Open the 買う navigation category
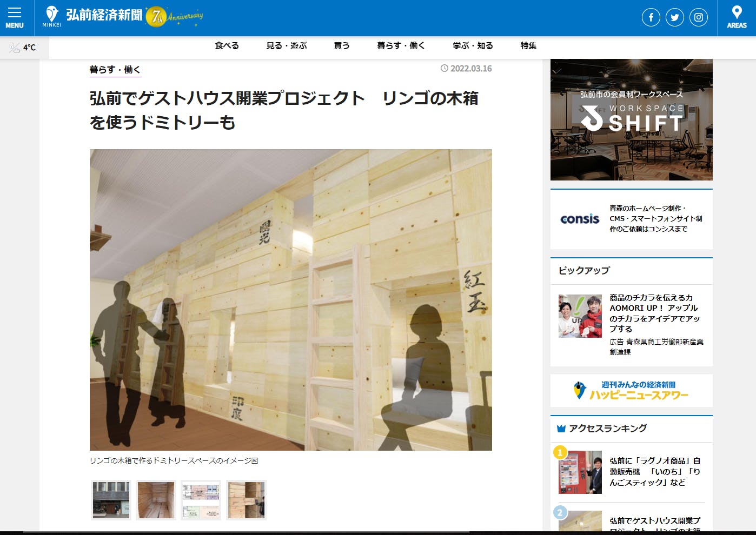Image resolution: width=756 pixels, height=535 pixels. (341, 46)
